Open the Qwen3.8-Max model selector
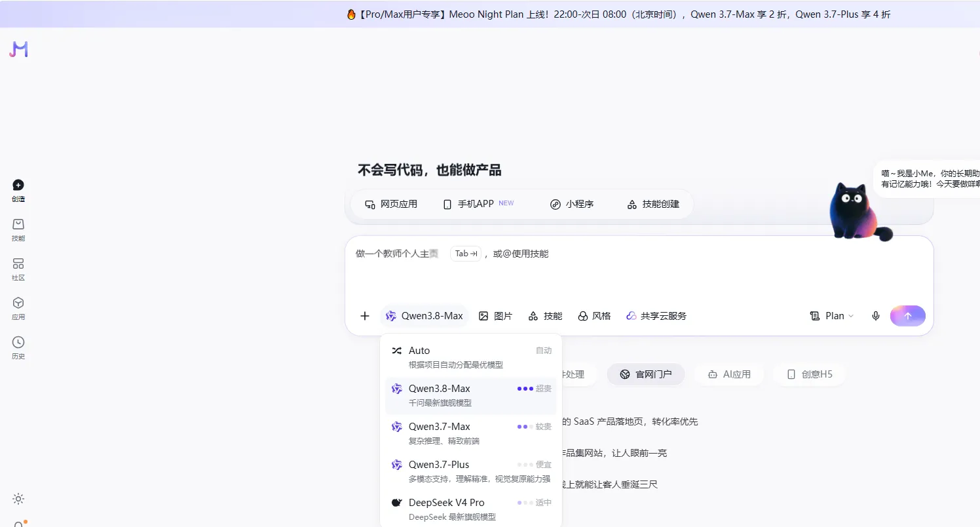 [424, 316]
